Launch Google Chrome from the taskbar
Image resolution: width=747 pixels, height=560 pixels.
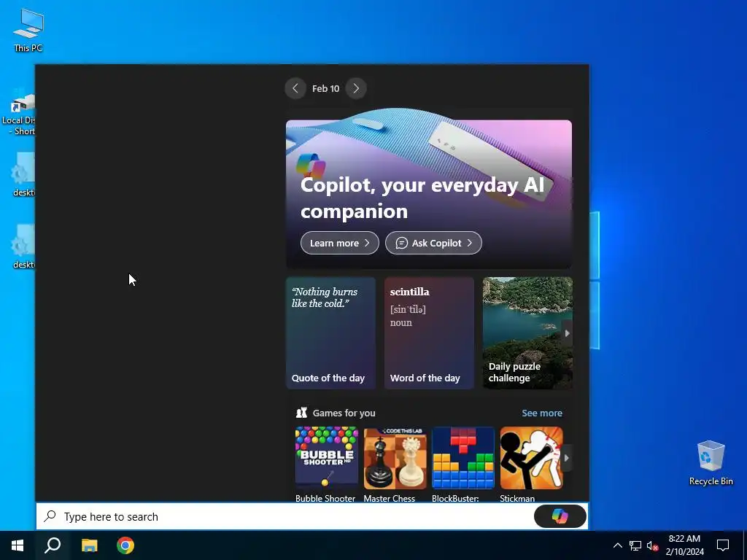click(x=125, y=545)
